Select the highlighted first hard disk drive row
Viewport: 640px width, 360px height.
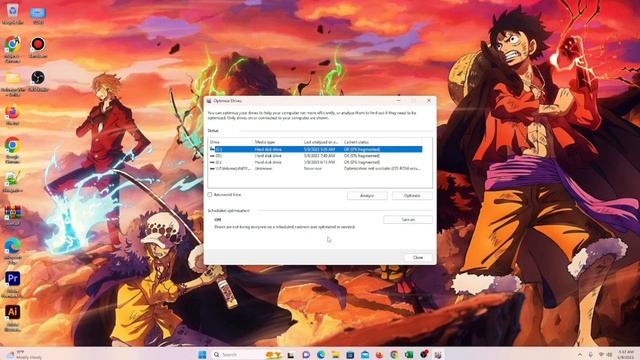point(316,149)
